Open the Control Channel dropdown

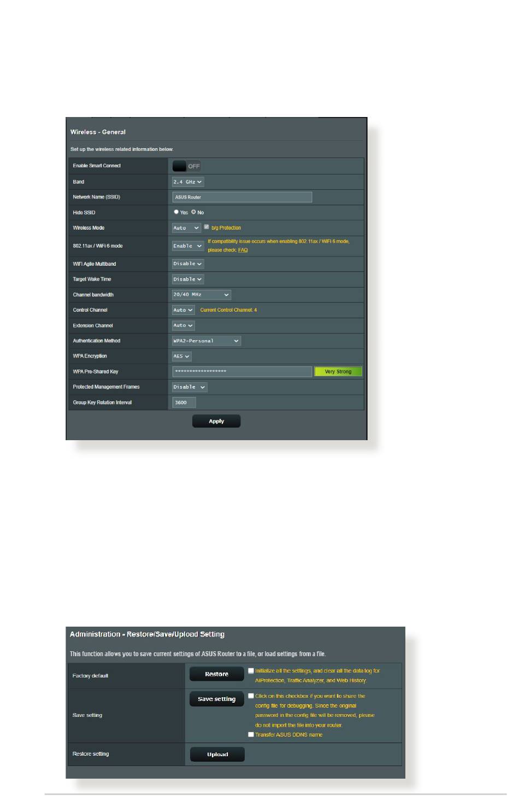coord(184,310)
